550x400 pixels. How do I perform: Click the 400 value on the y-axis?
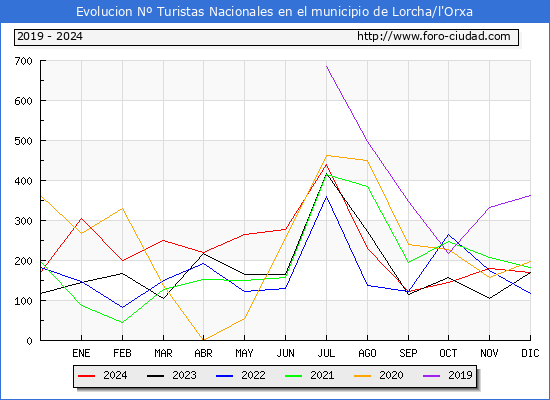pyautogui.click(x=24, y=181)
